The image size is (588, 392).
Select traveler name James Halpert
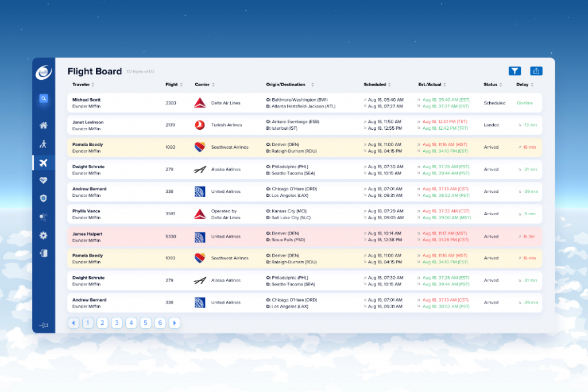(x=87, y=234)
